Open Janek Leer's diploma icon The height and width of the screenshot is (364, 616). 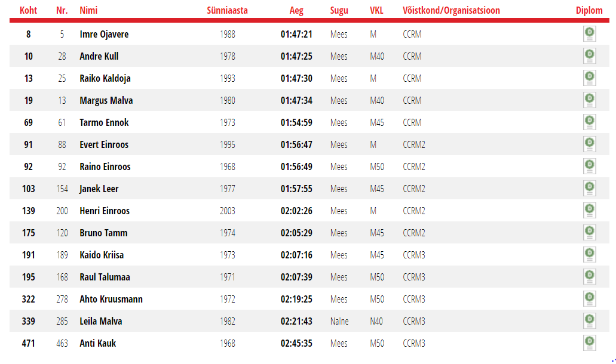(x=589, y=189)
